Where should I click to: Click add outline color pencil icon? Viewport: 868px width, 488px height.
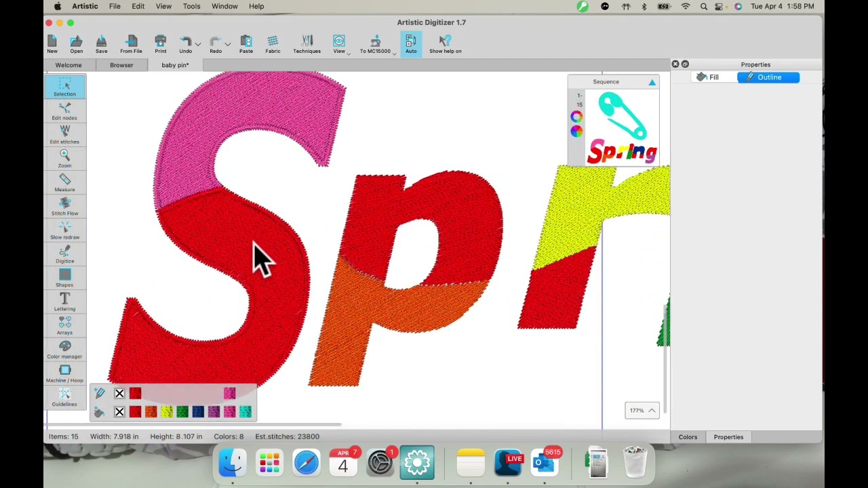100,393
